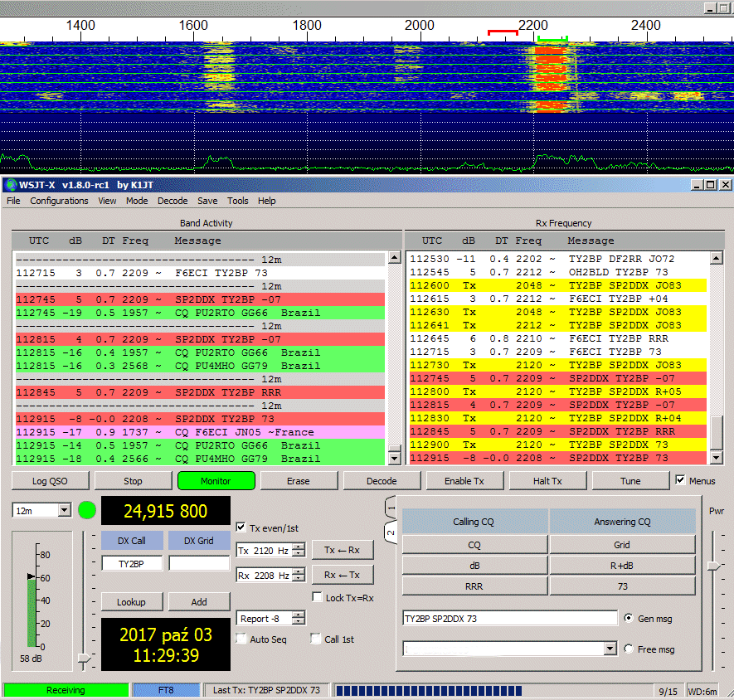Switch to message tab 1
The image size is (734, 700).
pos(390,506)
